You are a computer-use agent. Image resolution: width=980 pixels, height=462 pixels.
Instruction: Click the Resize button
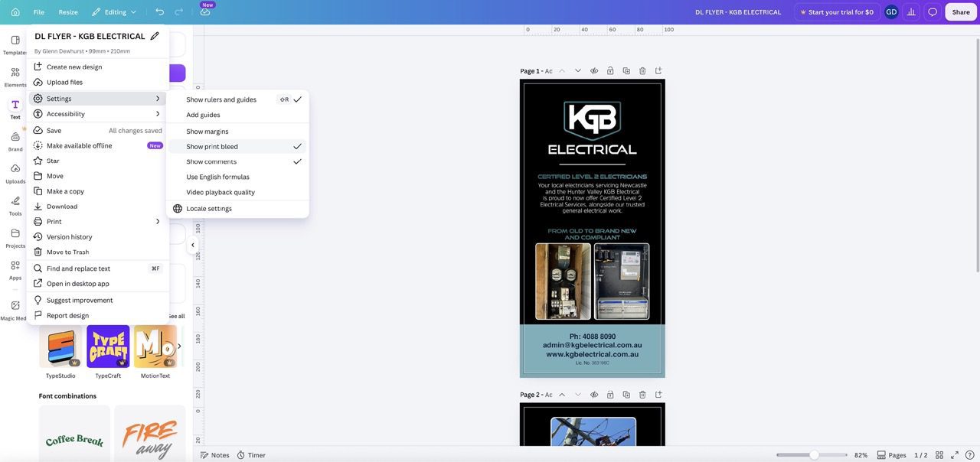pyautogui.click(x=68, y=12)
